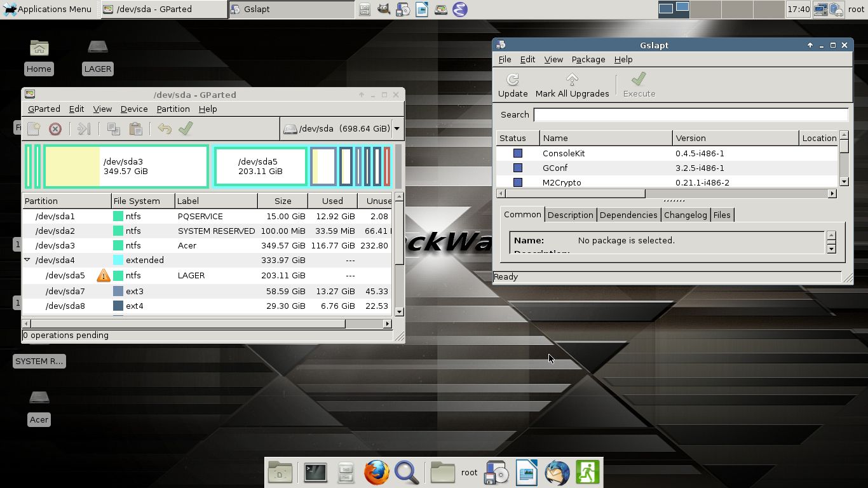Screen dimensions: 868x488
Task: Click the green log out icon in dock
Action: click(588, 473)
